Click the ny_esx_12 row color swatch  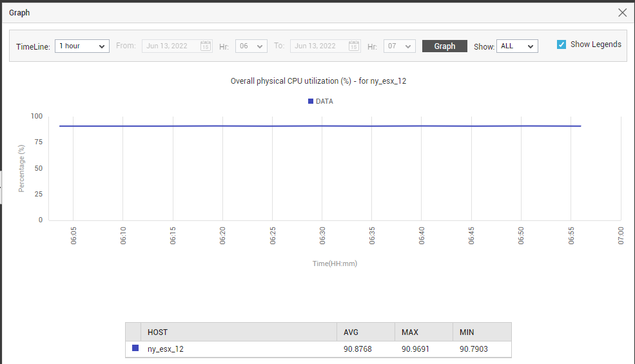(x=135, y=348)
